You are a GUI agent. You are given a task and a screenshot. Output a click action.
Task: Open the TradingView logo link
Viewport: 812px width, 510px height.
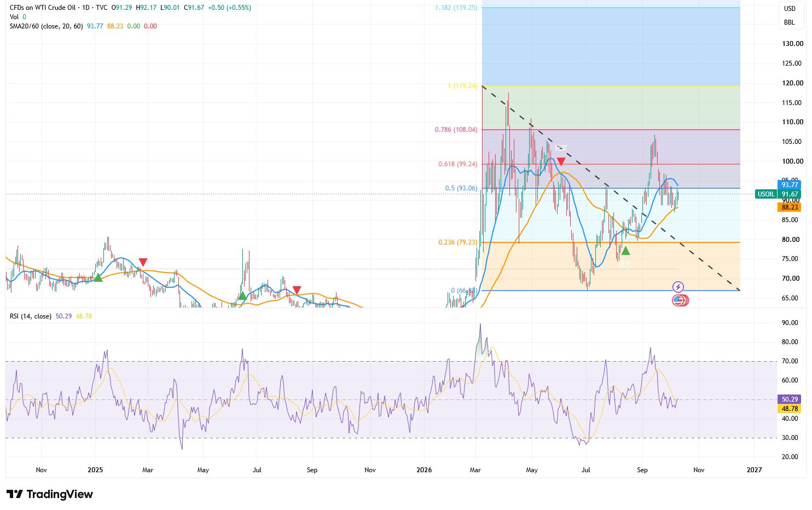pyautogui.click(x=50, y=494)
